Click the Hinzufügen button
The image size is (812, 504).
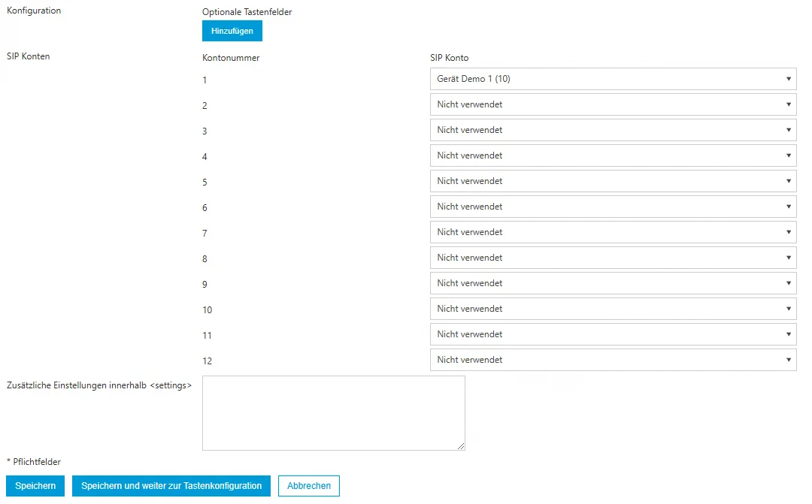click(232, 31)
